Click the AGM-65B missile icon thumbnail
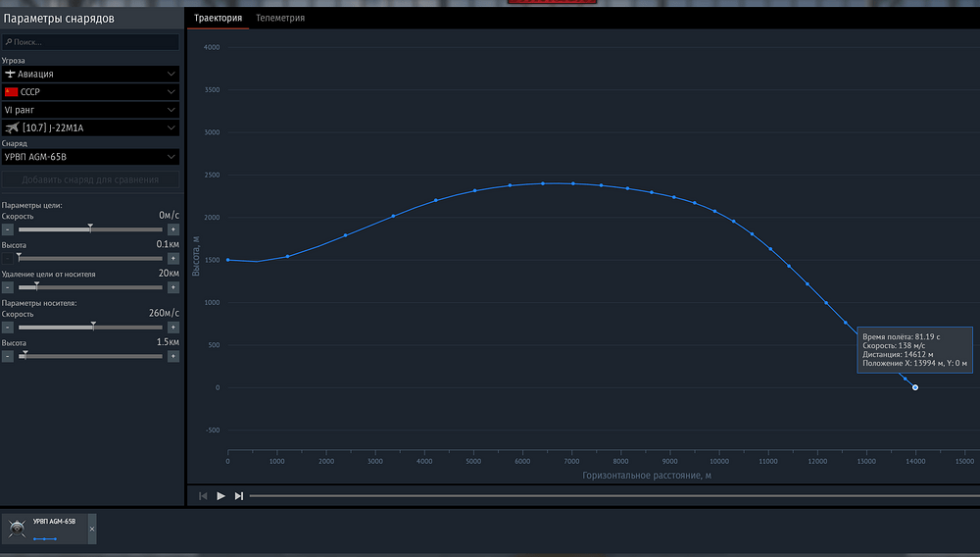This screenshot has width=980, height=557. (17, 529)
